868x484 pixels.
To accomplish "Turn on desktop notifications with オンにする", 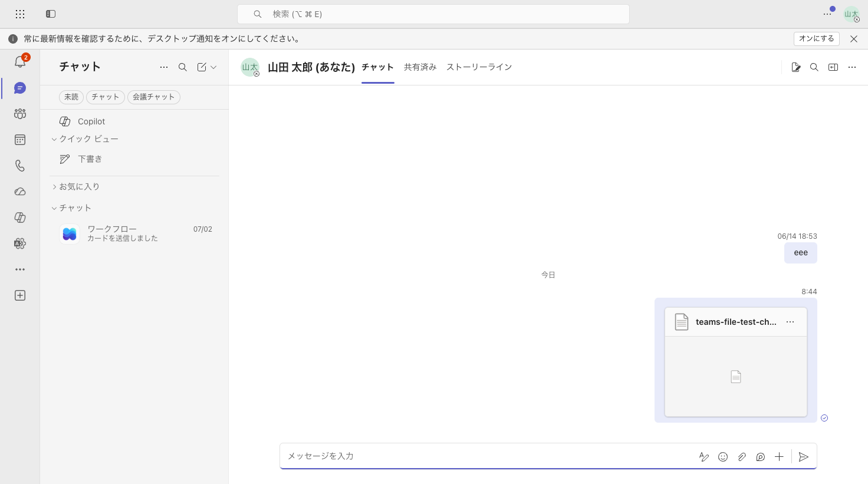I will coord(816,39).
